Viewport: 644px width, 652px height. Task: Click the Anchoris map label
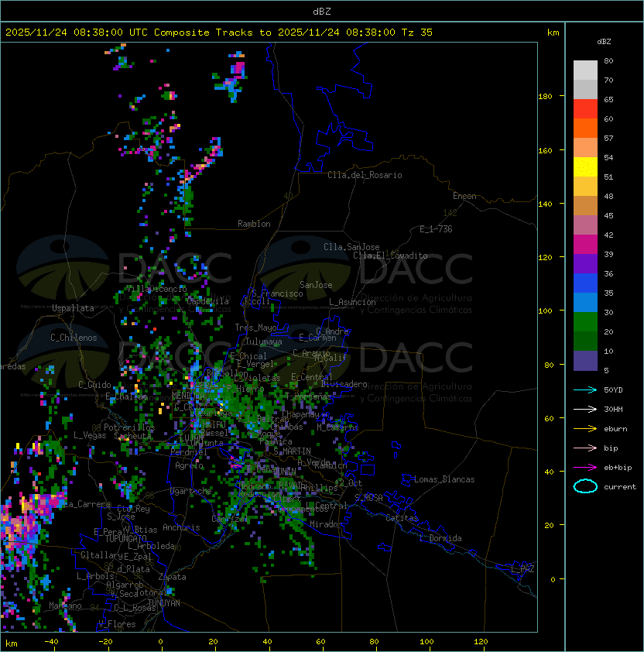(181, 527)
